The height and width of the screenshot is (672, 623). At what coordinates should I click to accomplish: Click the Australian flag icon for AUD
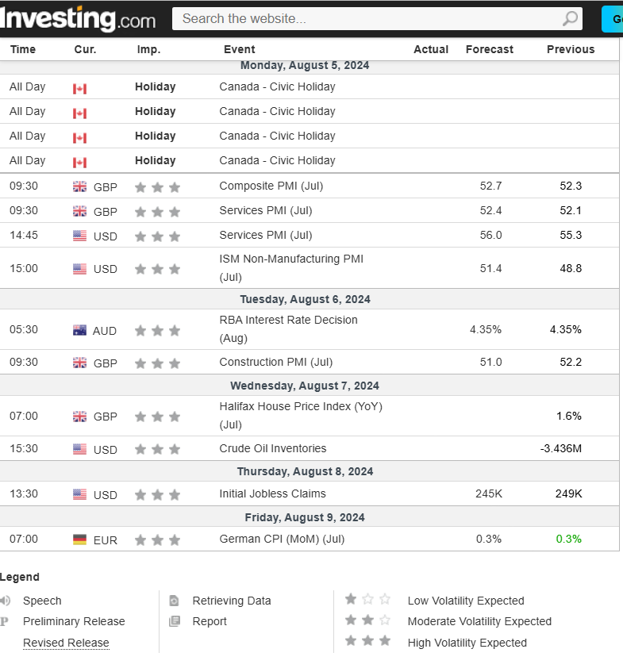pyautogui.click(x=80, y=330)
